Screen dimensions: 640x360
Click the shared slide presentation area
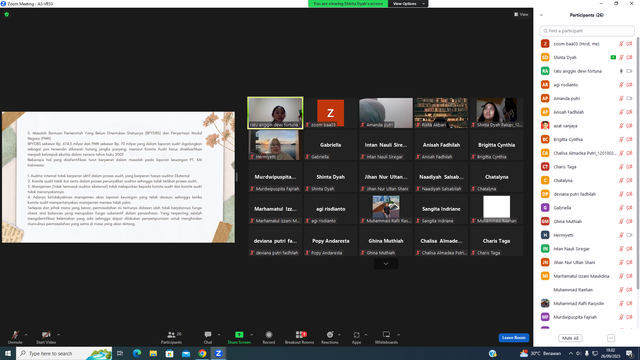(x=118, y=177)
